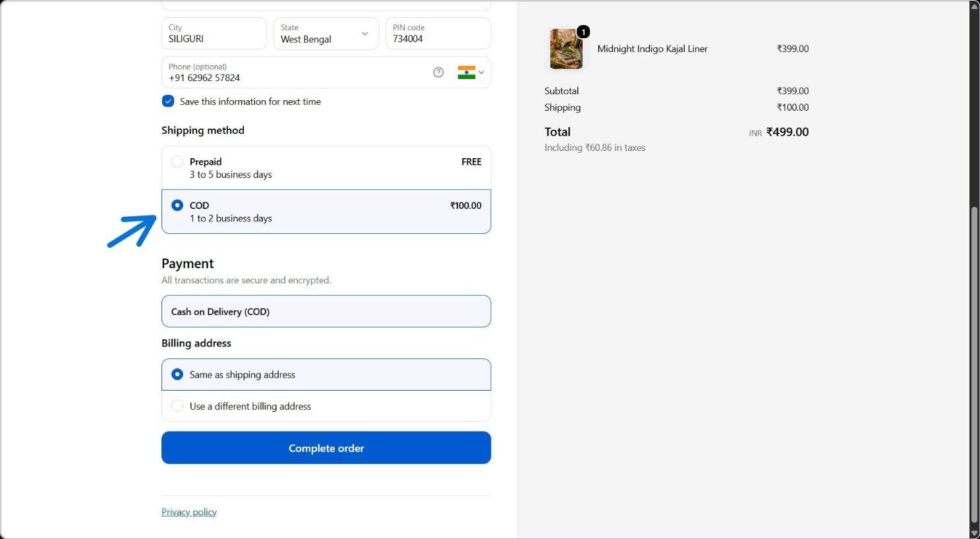Edit the City field containing SILIGURI

pos(214,34)
